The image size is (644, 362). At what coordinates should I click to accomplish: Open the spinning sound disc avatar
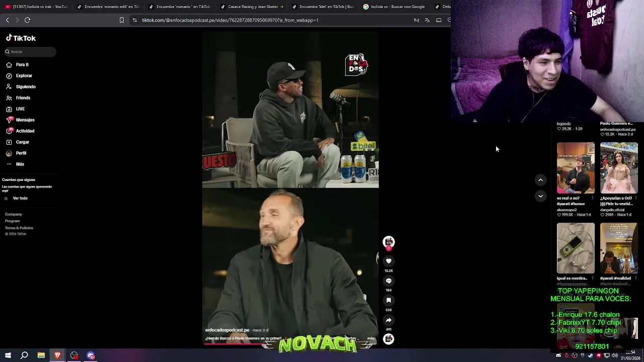point(388,339)
